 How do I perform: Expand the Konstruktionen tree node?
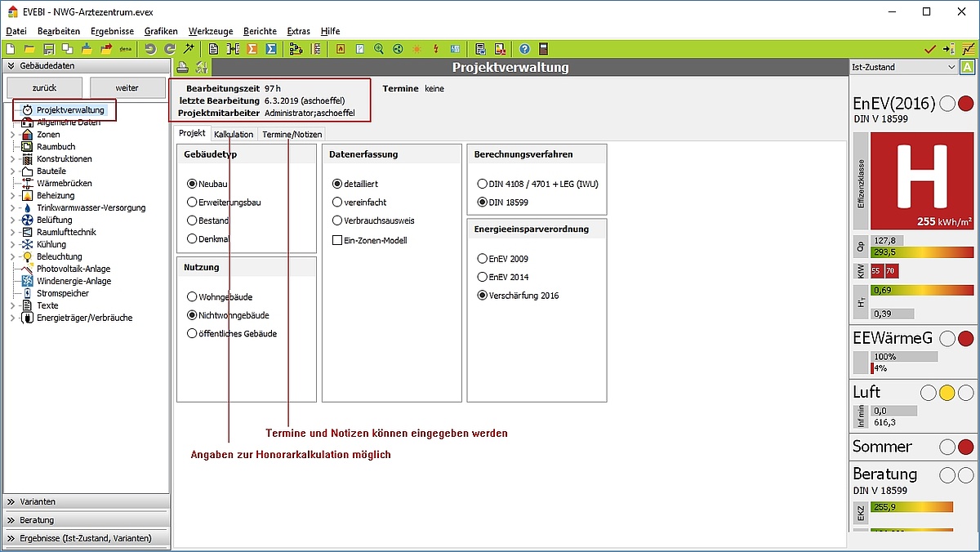pos(11,158)
